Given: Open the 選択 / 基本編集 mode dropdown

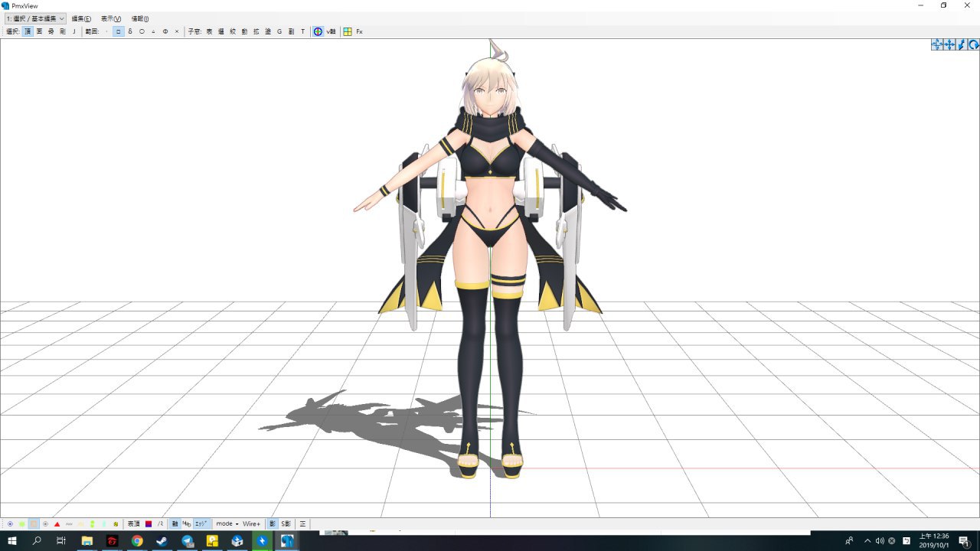Looking at the screenshot, I should pos(35,18).
